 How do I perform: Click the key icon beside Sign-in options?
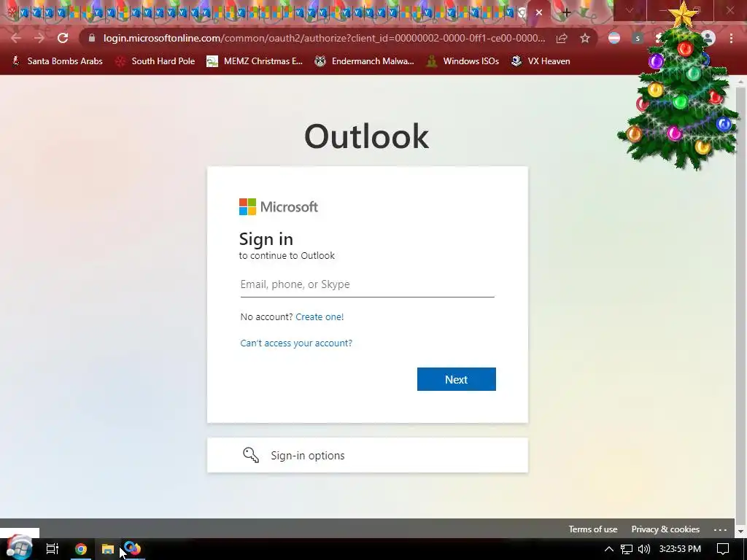click(x=251, y=455)
